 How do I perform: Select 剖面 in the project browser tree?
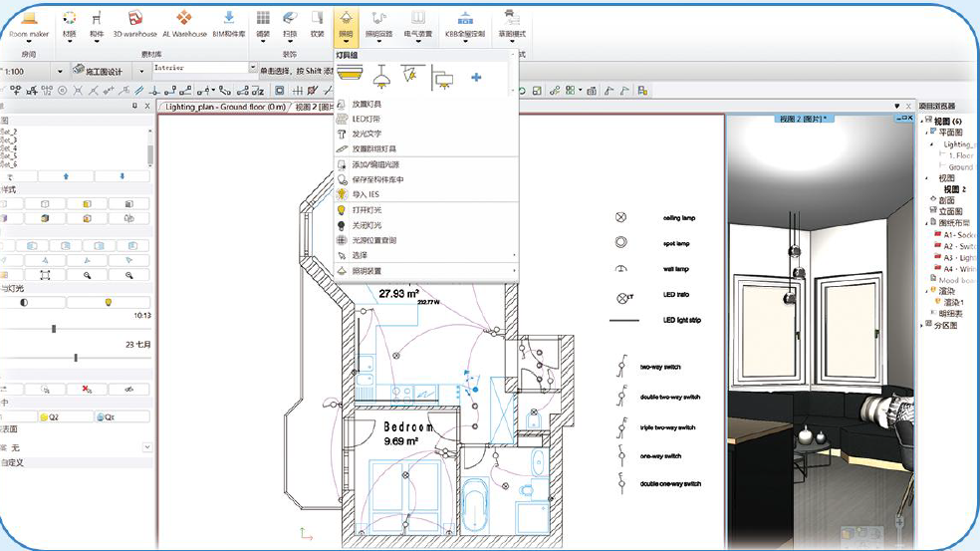coord(946,198)
